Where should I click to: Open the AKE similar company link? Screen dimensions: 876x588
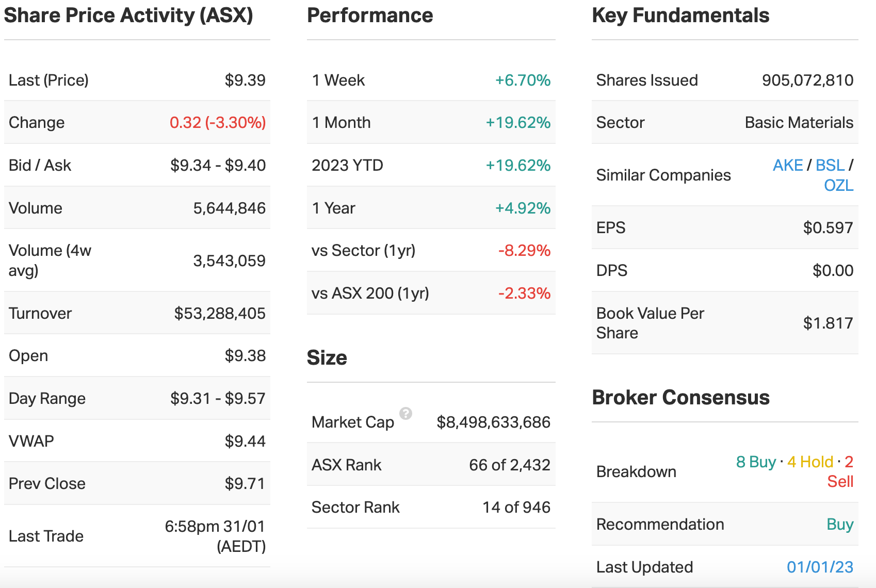coord(787,165)
